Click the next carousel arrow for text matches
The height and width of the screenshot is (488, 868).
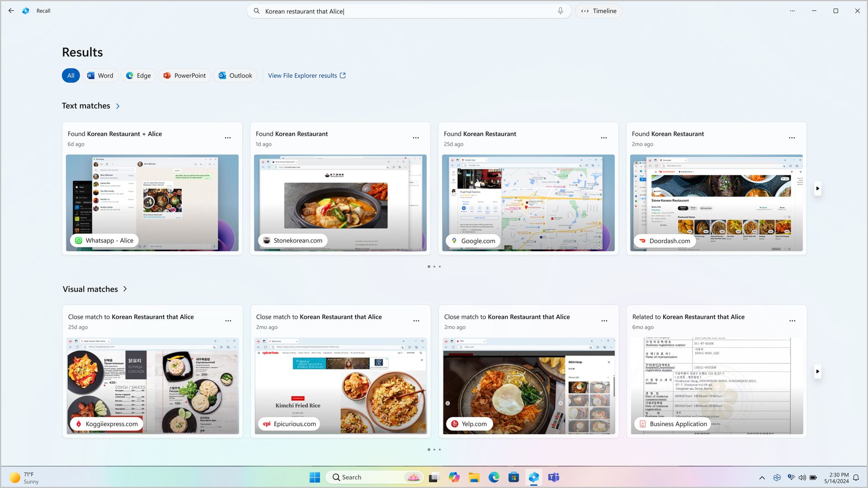(x=818, y=189)
